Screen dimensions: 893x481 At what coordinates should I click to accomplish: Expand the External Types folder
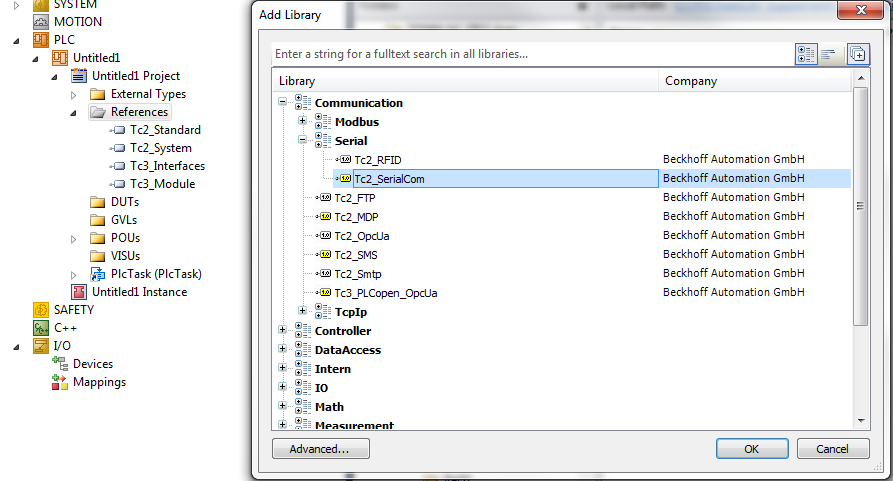73,95
